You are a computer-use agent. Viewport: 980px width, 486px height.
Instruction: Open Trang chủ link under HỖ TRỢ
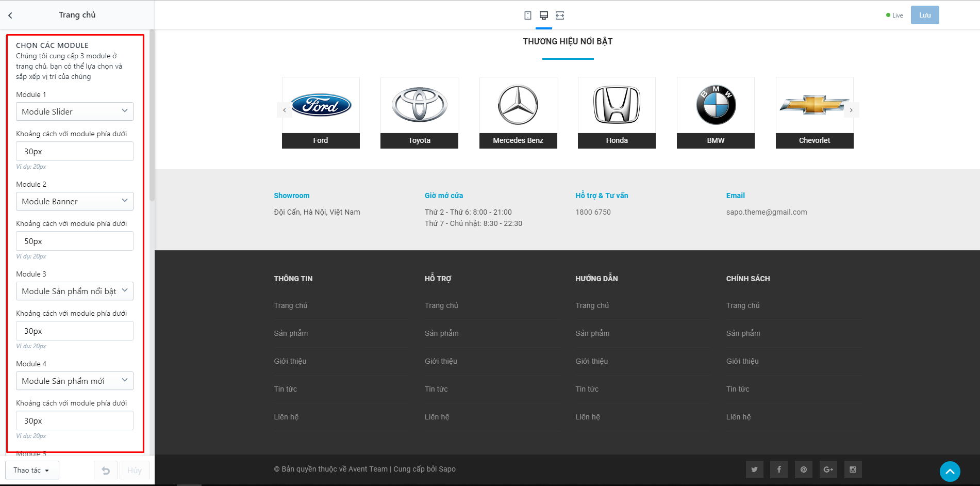pos(441,305)
